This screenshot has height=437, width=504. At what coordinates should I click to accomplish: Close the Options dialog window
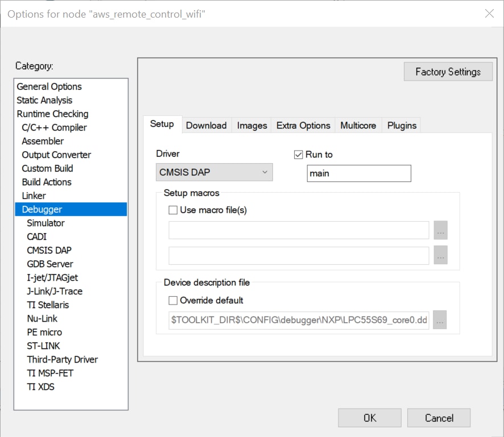489,14
